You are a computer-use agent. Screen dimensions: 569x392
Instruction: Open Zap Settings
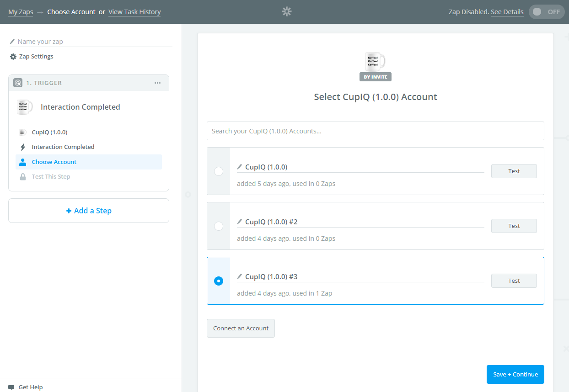[x=32, y=57]
